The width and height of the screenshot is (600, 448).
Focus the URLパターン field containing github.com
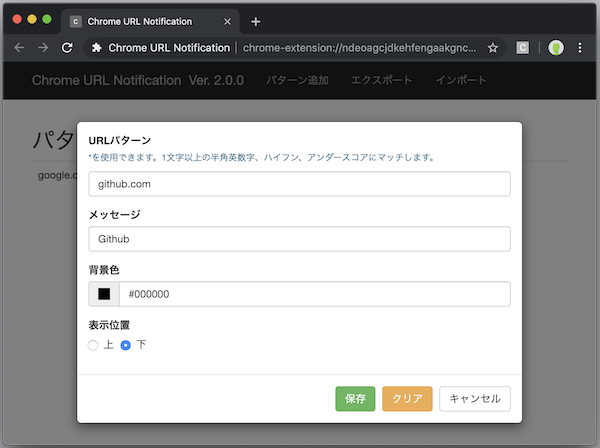(x=299, y=184)
